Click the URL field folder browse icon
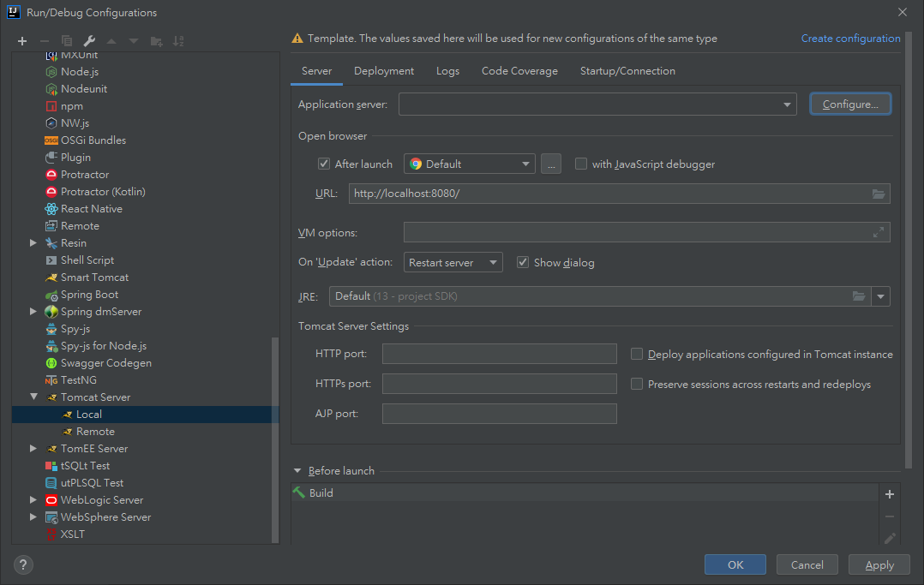 pyautogui.click(x=878, y=194)
